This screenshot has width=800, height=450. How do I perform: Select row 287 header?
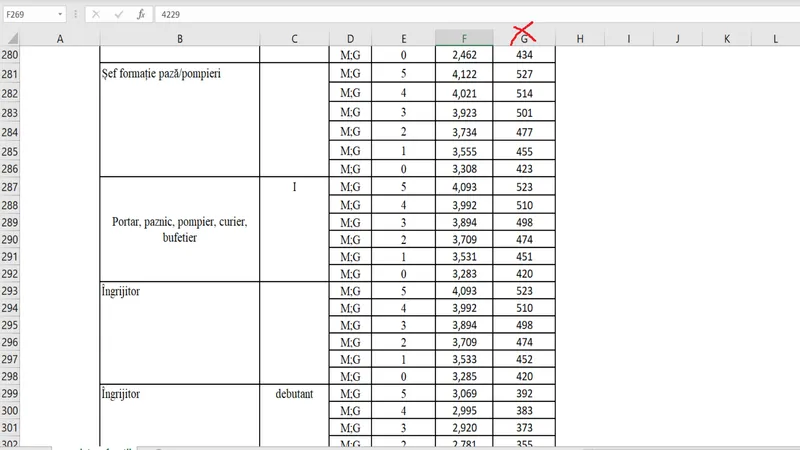click(x=10, y=187)
